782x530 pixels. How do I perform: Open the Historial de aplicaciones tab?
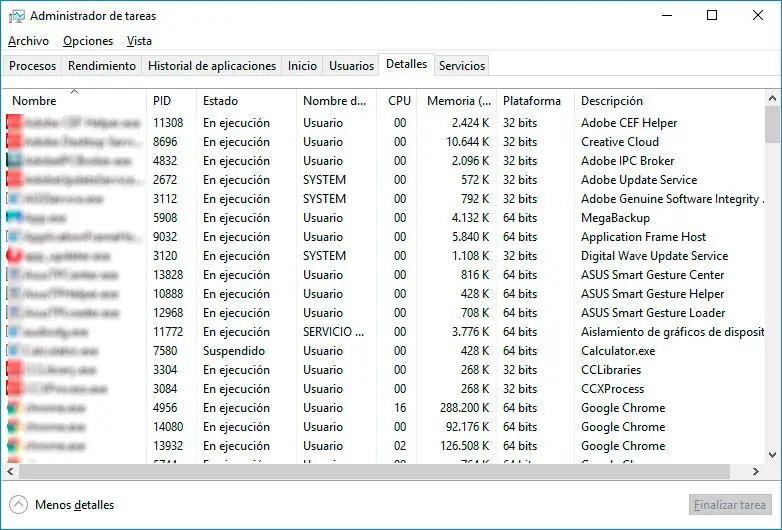click(212, 66)
